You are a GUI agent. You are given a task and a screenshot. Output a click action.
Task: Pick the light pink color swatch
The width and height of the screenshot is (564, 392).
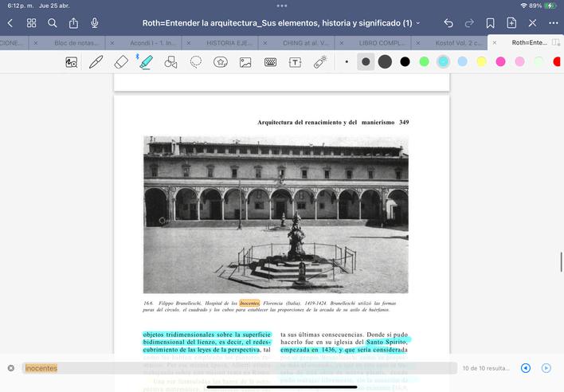[x=519, y=62]
